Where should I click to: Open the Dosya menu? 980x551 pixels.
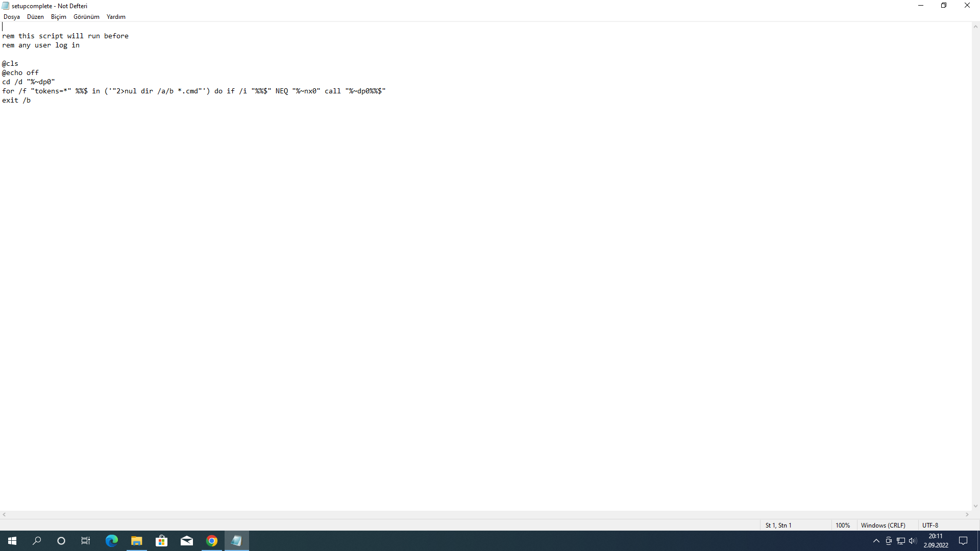(12, 17)
